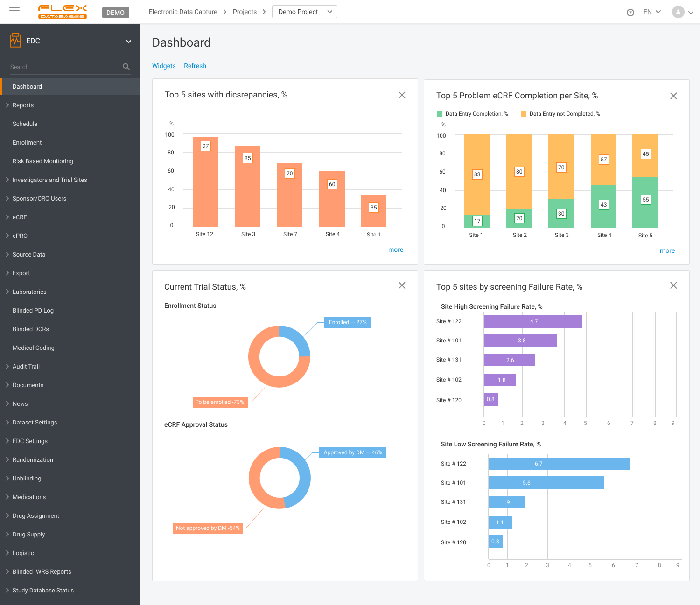700x605 pixels.
Task: Click the Site 12 discrepancies bar
Action: click(205, 182)
